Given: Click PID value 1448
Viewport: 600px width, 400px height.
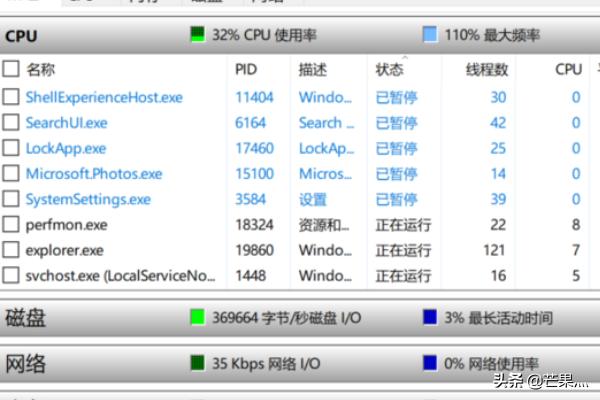Looking at the screenshot, I should [x=251, y=276].
